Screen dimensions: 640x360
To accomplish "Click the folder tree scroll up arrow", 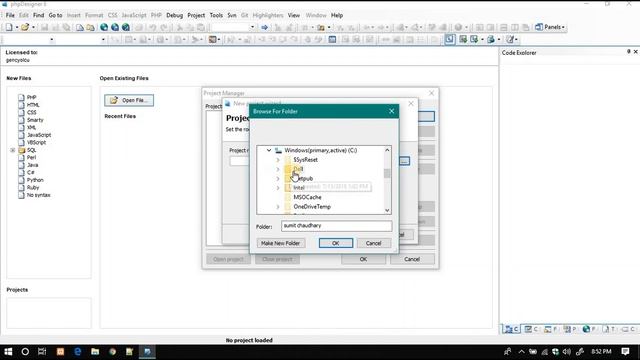I will [x=387, y=150].
